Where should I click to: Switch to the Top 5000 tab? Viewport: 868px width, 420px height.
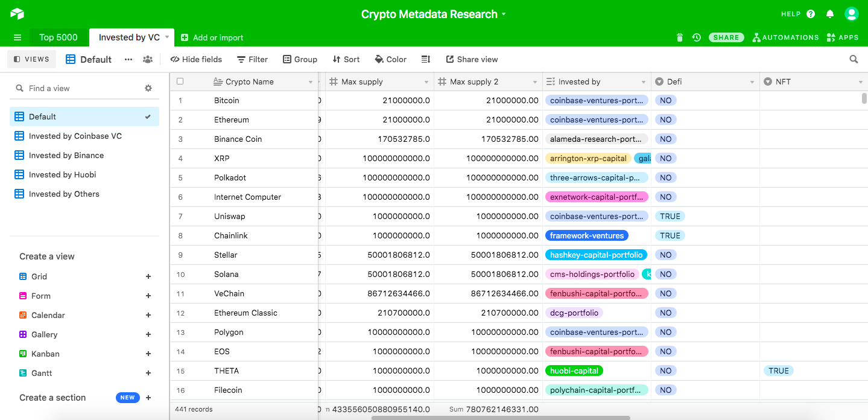click(58, 37)
